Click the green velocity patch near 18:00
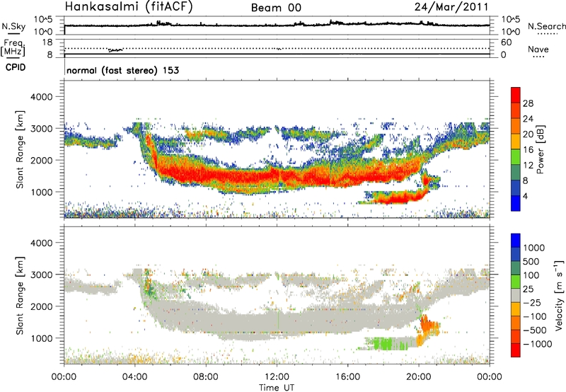 pyautogui.click(x=383, y=343)
